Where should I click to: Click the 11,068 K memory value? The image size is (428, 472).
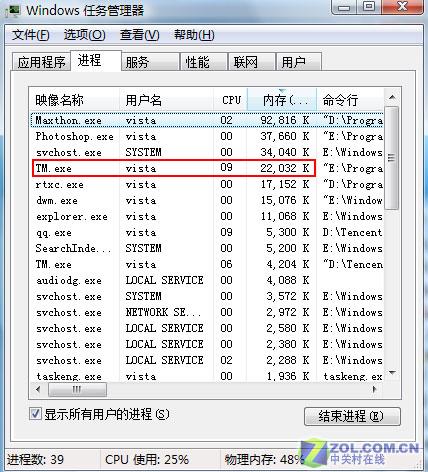point(285,216)
